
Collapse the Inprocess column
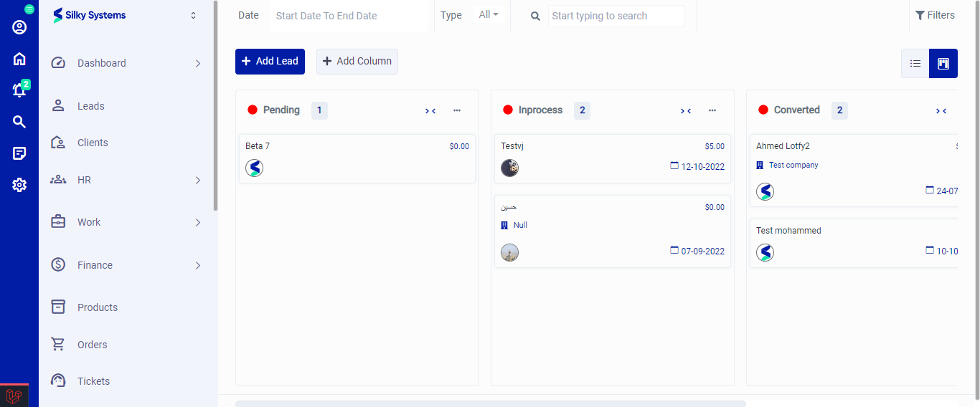pyautogui.click(x=686, y=110)
